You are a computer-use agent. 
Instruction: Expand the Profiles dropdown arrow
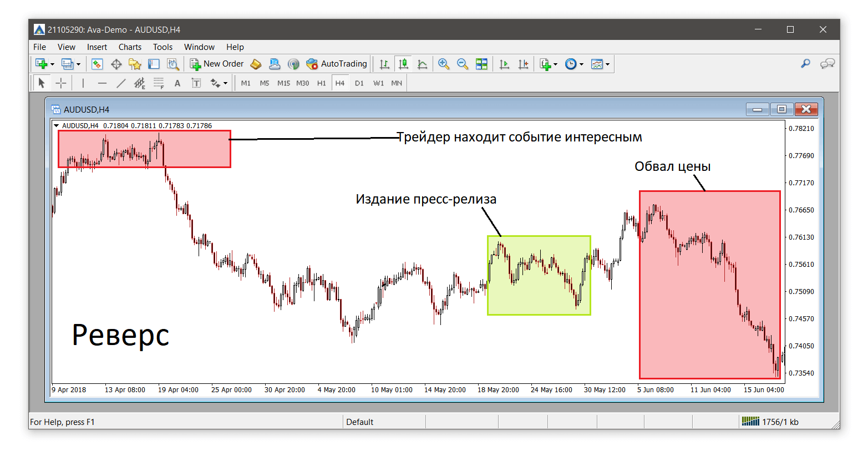click(x=78, y=64)
